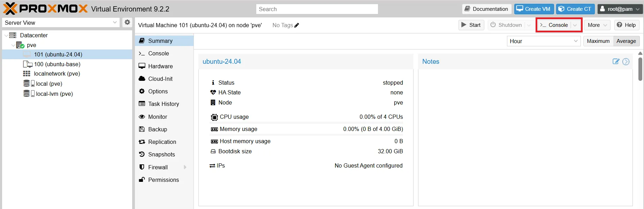Click VM 101 monitor icon
Image resolution: width=644 pixels, height=209 pixels.
[x=27, y=54]
